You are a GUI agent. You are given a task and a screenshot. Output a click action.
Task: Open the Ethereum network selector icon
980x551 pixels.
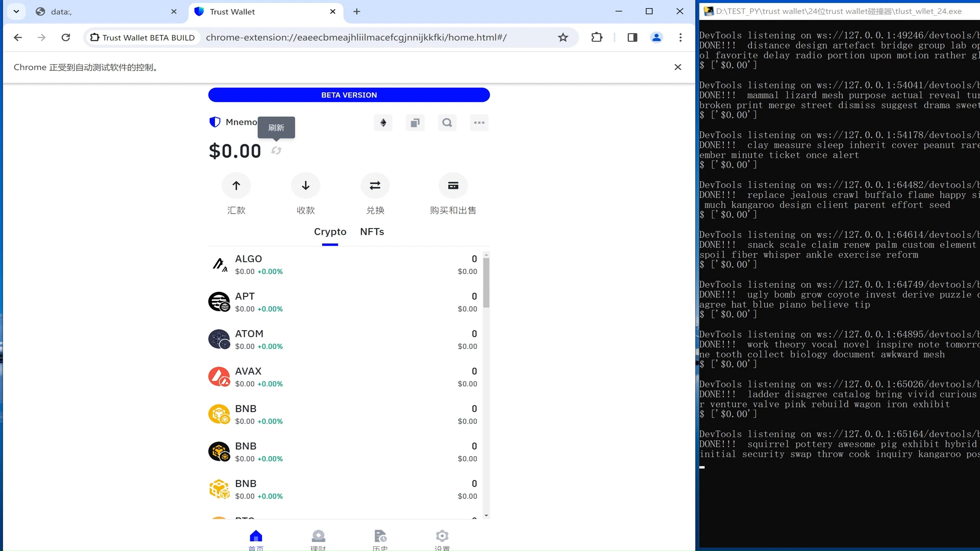[383, 122]
